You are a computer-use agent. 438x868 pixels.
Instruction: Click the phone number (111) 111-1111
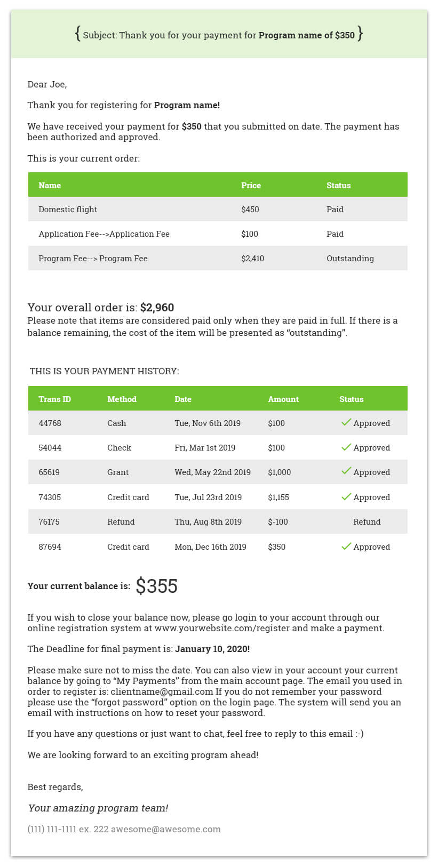(52, 829)
